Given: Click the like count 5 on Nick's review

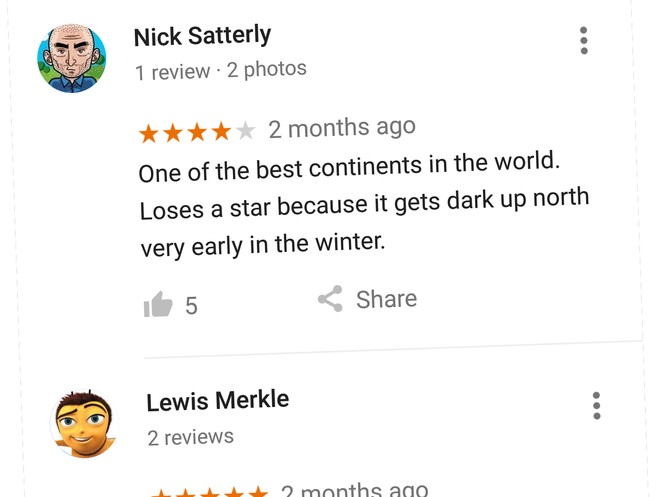Looking at the screenshot, I should [x=191, y=305].
